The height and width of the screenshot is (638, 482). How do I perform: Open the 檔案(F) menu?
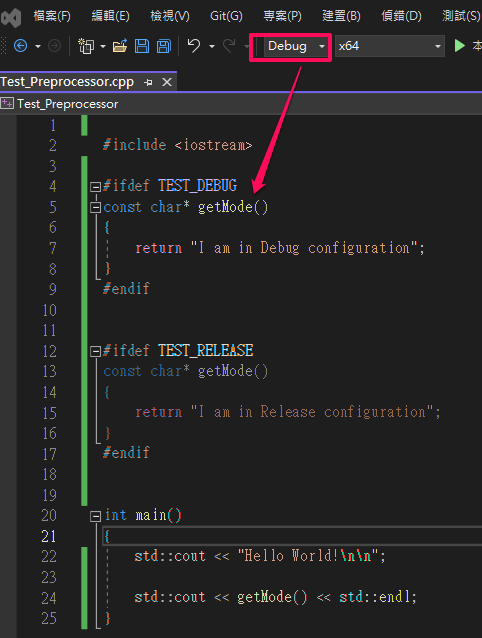[x=52, y=16]
